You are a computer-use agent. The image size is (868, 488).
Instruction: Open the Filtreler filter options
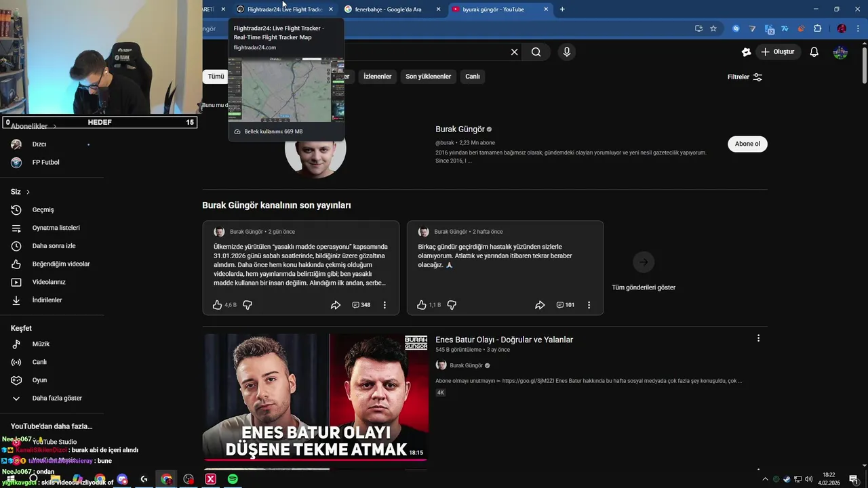745,77
